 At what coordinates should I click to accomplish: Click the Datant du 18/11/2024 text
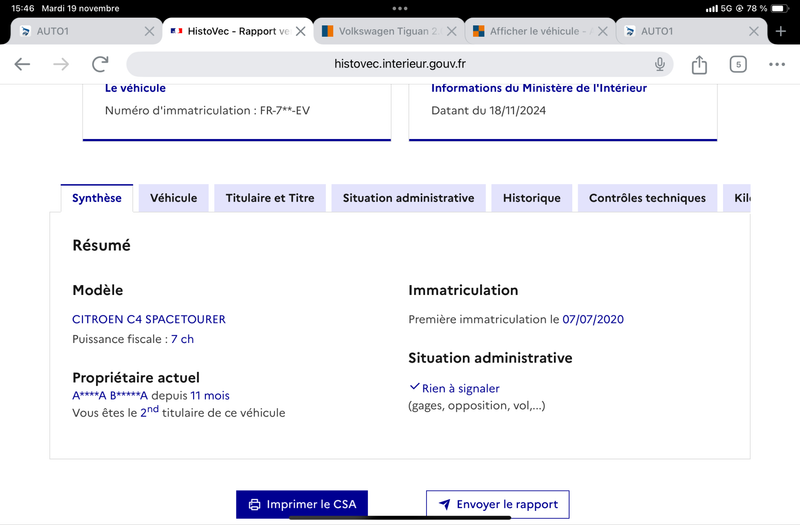click(x=488, y=111)
